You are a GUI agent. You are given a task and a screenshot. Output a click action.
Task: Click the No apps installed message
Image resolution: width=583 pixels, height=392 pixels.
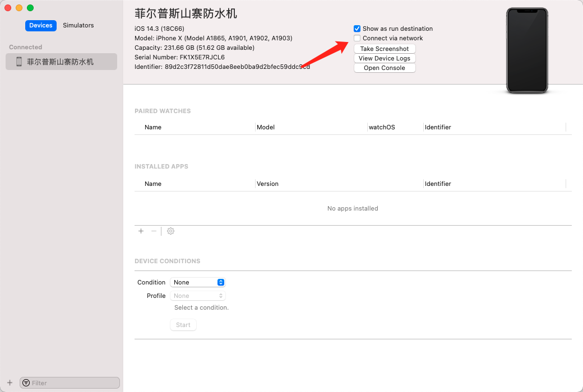point(353,208)
